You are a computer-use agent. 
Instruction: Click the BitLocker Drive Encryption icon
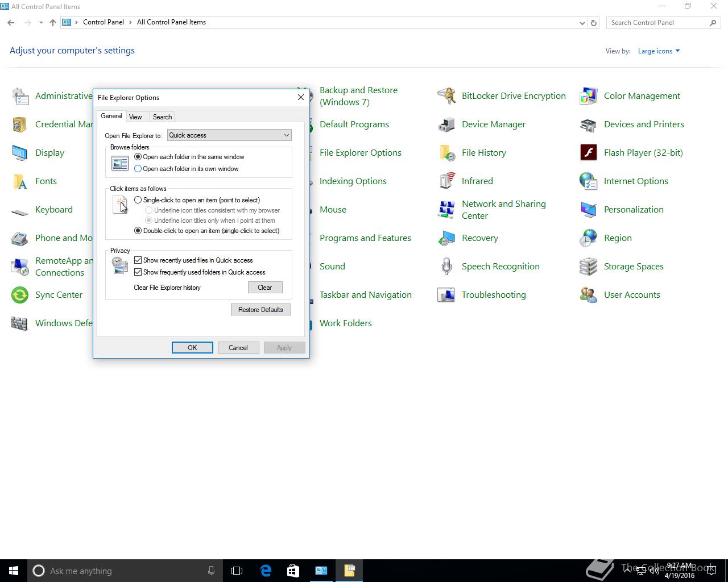click(446, 96)
